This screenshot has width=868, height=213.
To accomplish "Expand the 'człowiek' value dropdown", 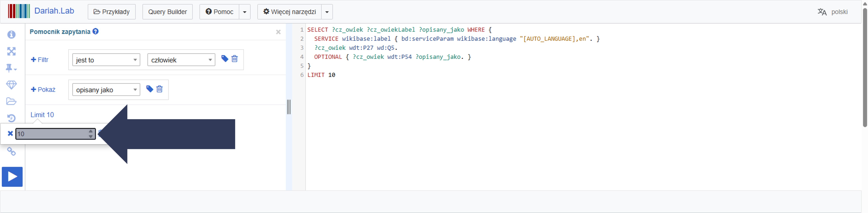I will [x=181, y=60].
